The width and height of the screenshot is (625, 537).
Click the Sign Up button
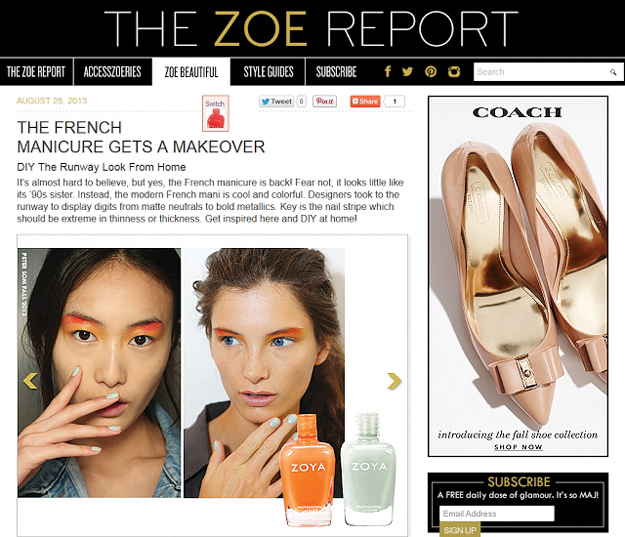(x=460, y=530)
